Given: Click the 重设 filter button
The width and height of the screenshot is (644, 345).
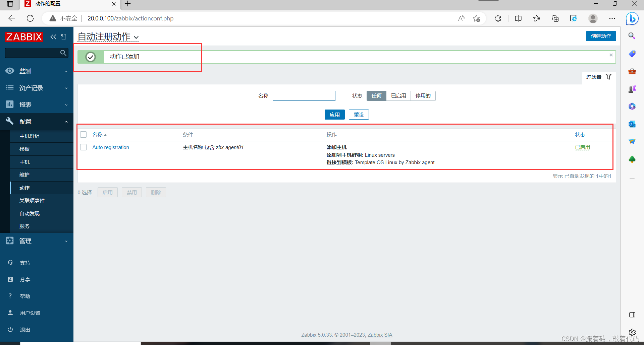Looking at the screenshot, I should (x=359, y=115).
